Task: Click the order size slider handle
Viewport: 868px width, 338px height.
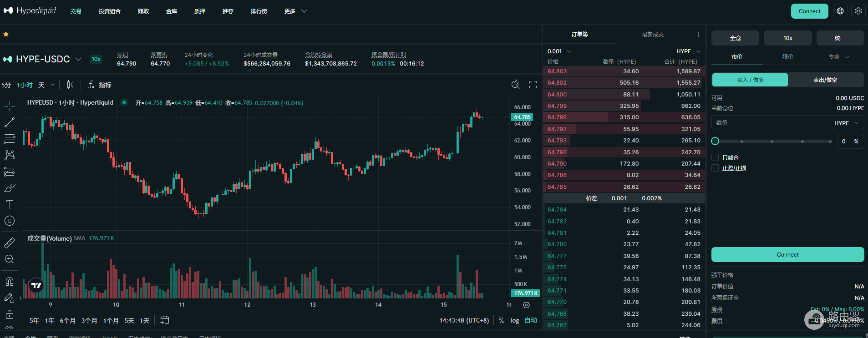Action: pyautogui.click(x=715, y=141)
